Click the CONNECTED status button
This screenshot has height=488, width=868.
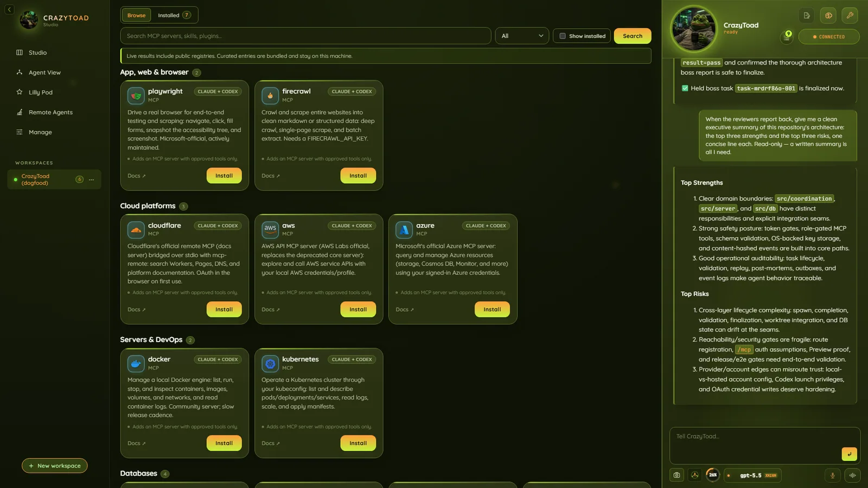point(829,37)
